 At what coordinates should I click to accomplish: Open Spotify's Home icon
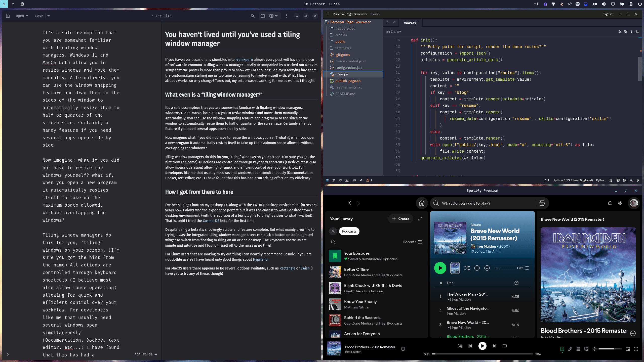[422, 203]
